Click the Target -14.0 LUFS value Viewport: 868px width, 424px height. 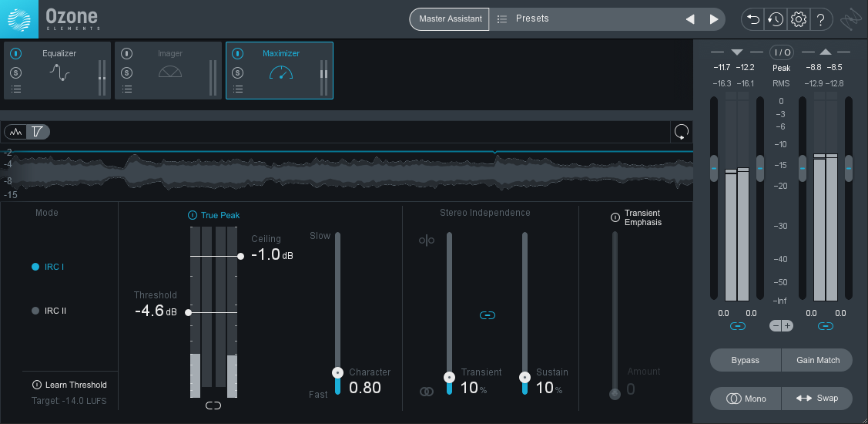69,400
